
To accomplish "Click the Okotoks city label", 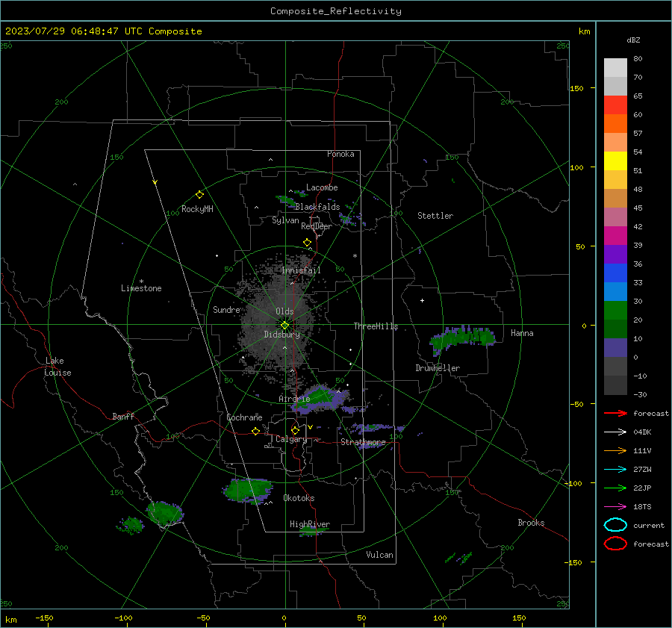I will 299,498.
